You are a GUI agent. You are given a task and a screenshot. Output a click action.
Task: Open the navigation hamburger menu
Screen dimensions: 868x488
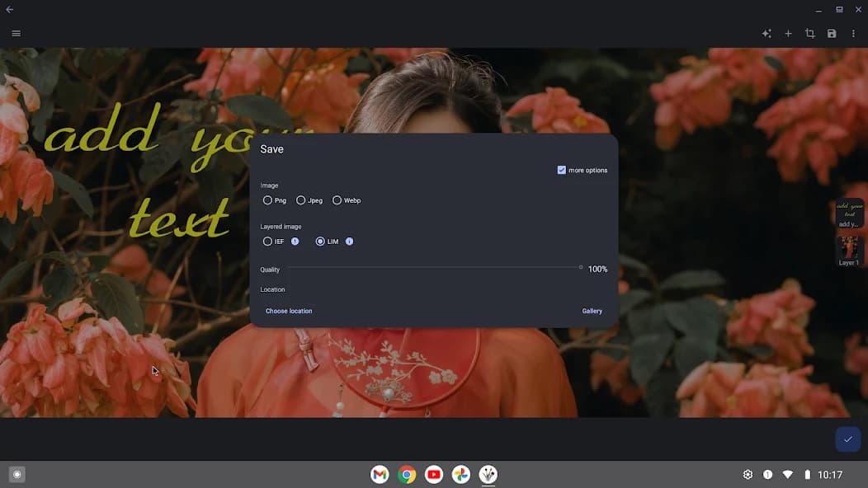(x=16, y=33)
